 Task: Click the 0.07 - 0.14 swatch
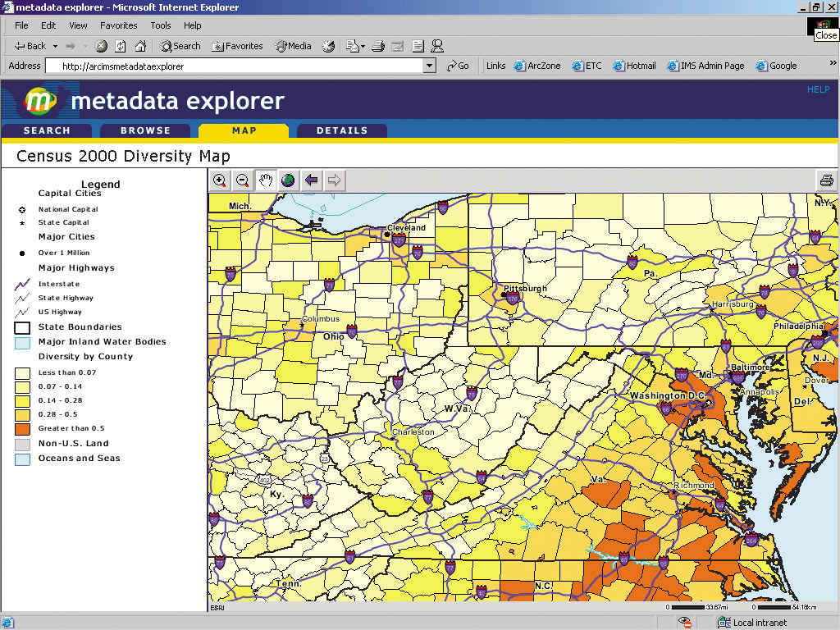22,387
